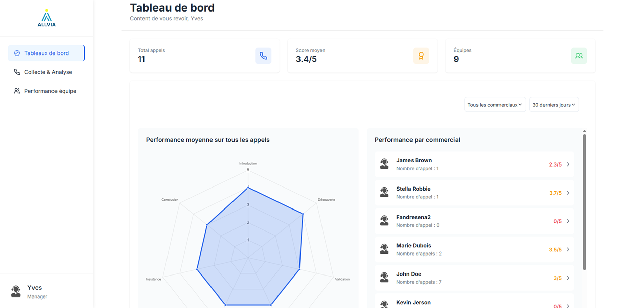Click Marie Dubois's avatar icon
This screenshot has height=308, width=644.
click(x=384, y=249)
